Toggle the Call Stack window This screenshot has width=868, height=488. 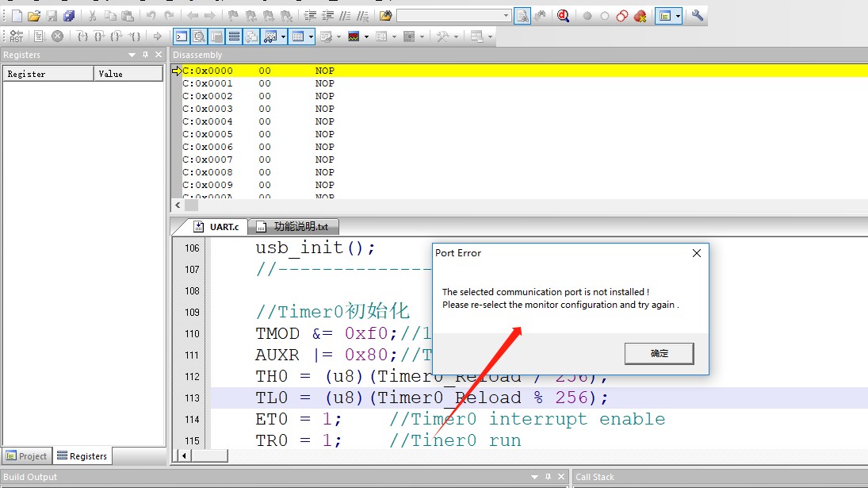(251, 37)
